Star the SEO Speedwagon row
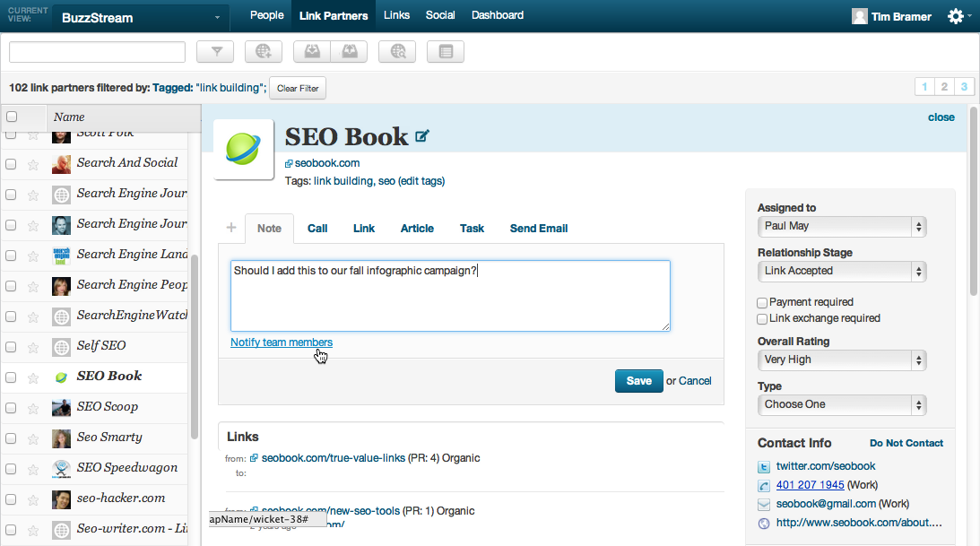 (x=33, y=470)
